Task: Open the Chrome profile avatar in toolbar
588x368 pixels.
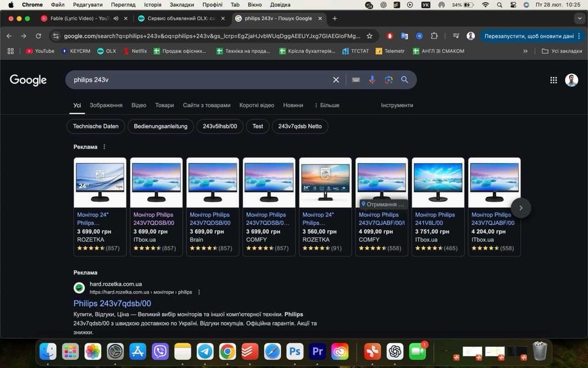Action: (470, 36)
